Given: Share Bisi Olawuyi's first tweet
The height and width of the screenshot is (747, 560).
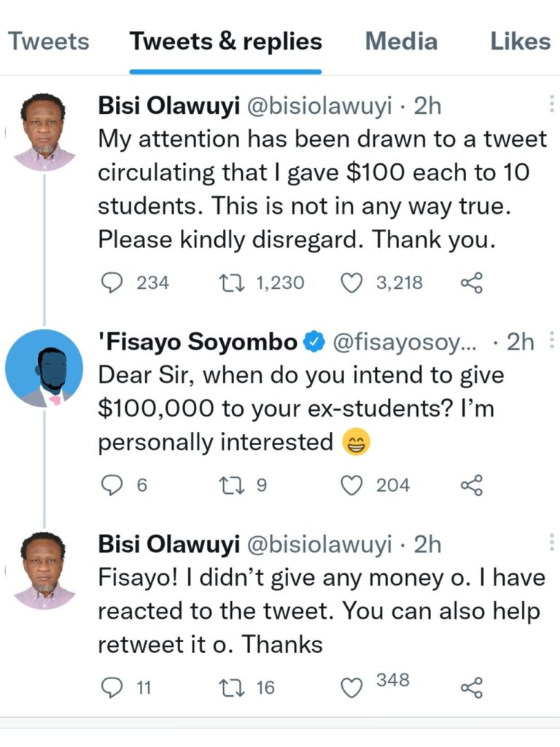Looking at the screenshot, I should coord(472,283).
